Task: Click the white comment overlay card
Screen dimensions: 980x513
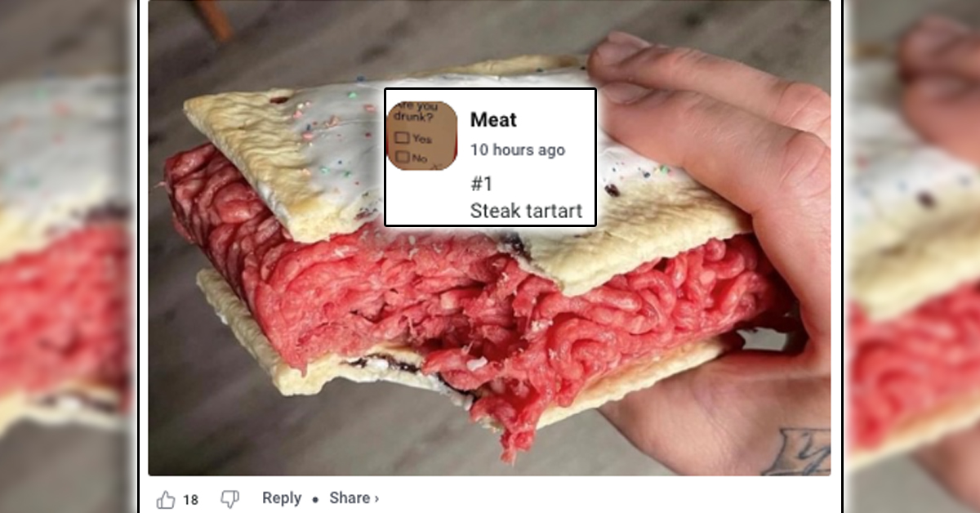Action: pyautogui.click(x=490, y=157)
